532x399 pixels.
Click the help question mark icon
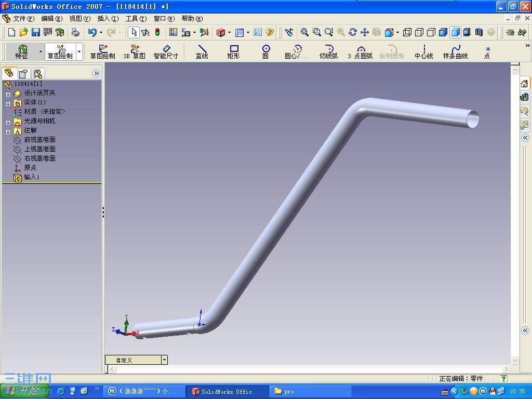point(270,32)
